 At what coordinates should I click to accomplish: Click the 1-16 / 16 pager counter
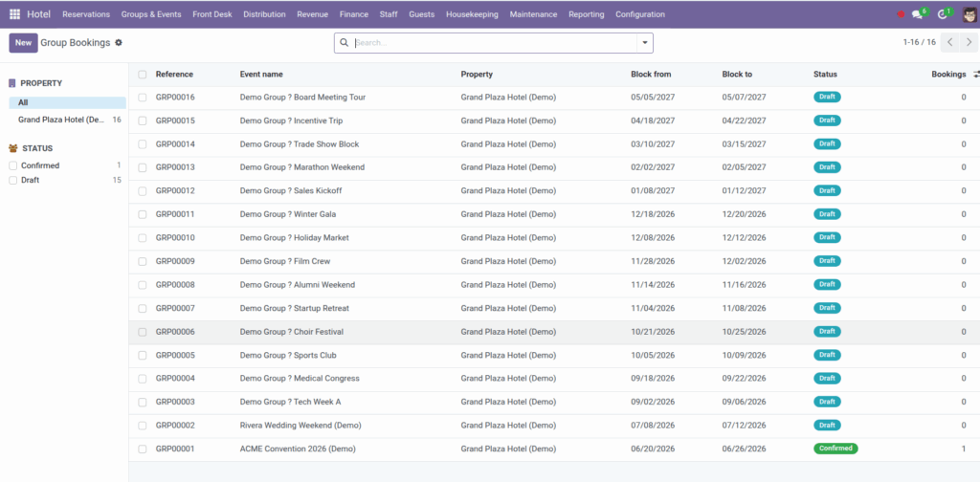click(x=920, y=42)
